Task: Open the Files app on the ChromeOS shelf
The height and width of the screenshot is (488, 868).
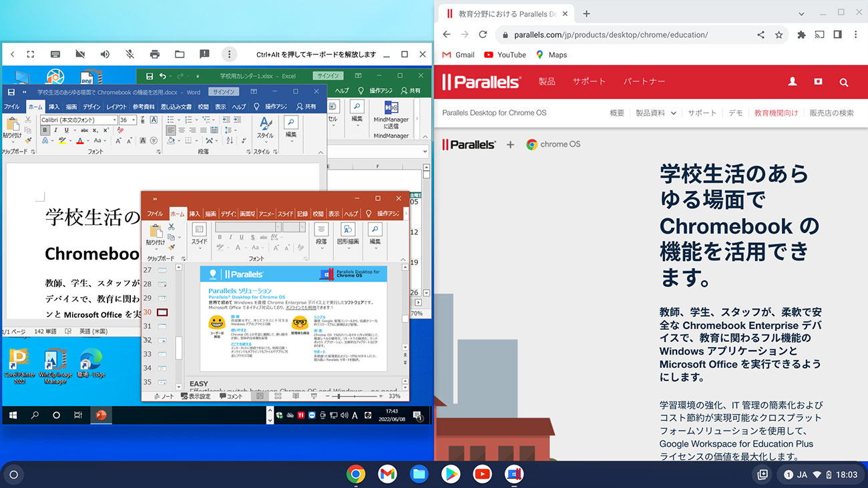Action: 419,474
